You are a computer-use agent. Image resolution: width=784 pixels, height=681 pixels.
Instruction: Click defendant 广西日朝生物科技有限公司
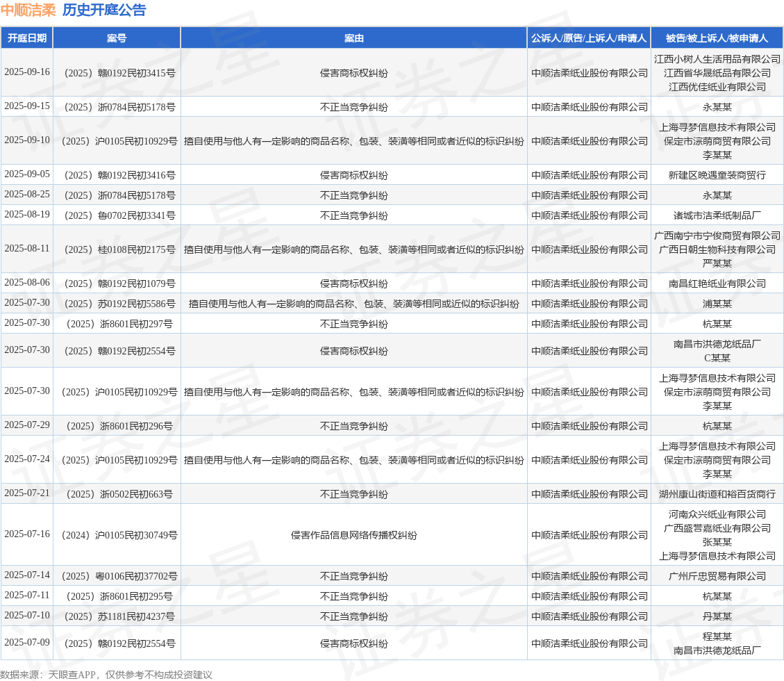pos(717,249)
